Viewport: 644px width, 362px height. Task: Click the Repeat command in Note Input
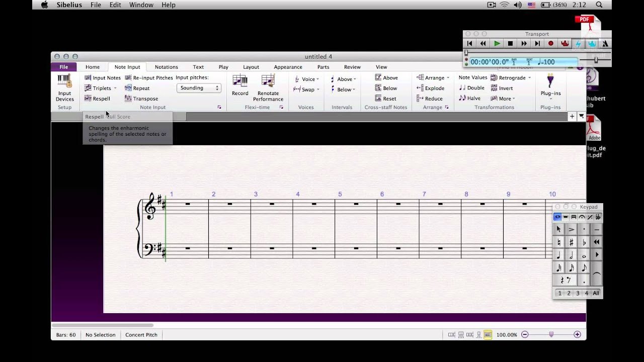(x=137, y=88)
